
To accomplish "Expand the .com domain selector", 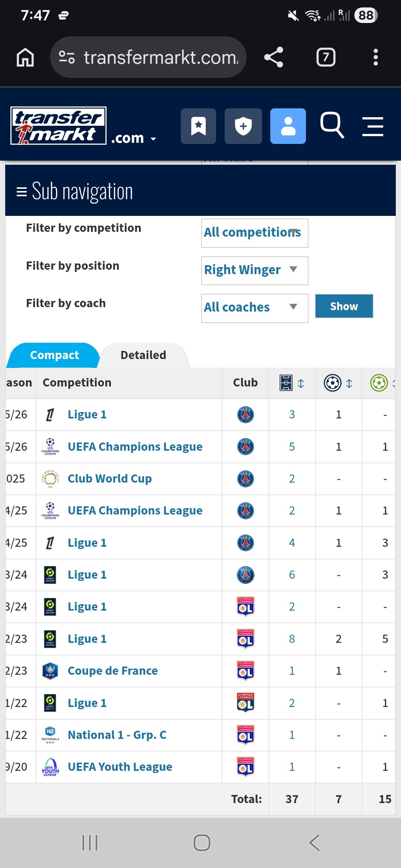I will pos(134,138).
